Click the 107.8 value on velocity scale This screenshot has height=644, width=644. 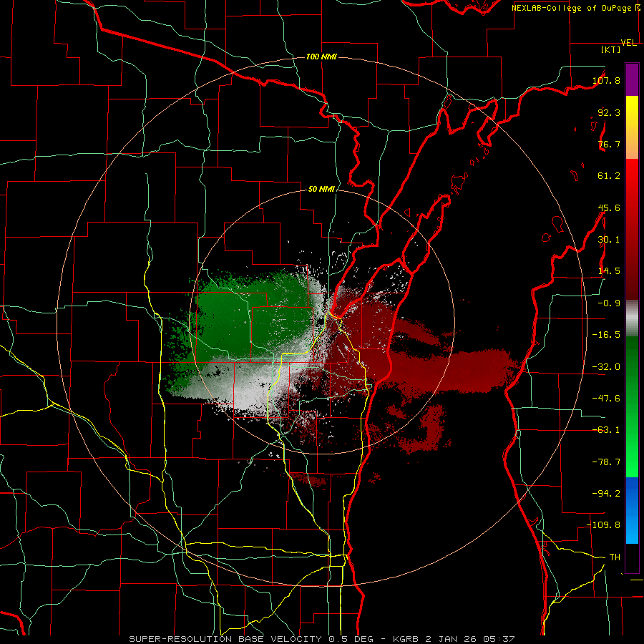(x=606, y=80)
